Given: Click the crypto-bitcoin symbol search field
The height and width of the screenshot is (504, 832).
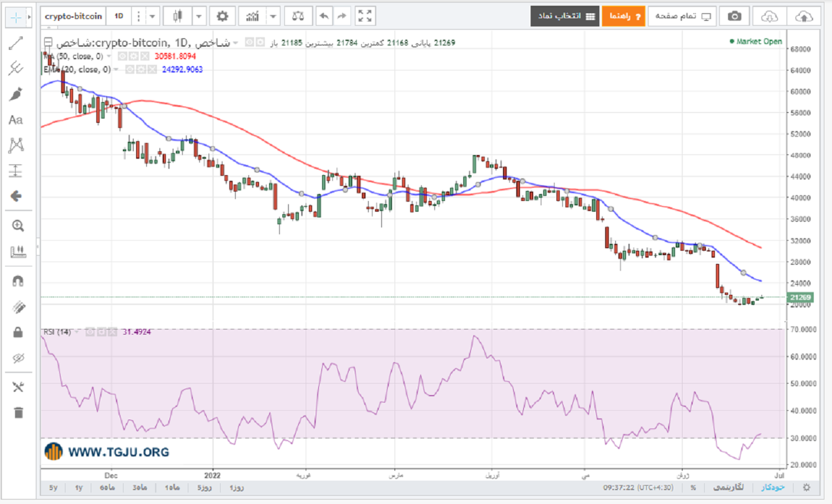Looking at the screenshot, I should pyautogui.click(x=74, y=16).
